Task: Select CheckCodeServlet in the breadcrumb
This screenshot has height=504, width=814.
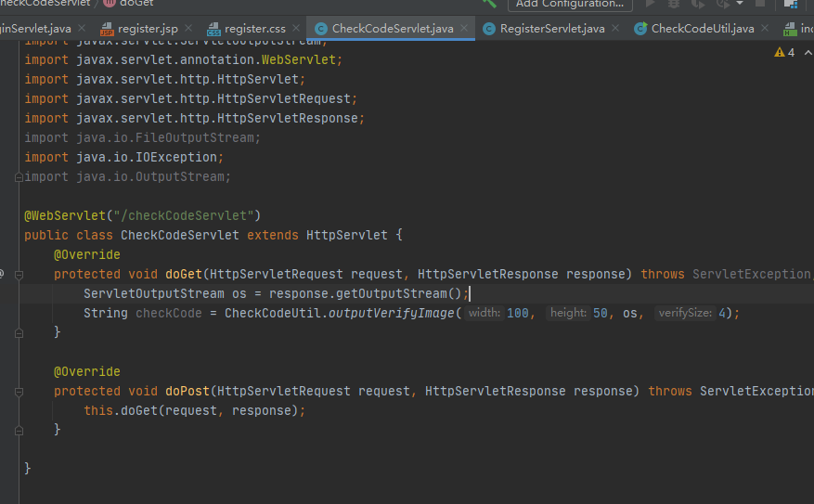Action: pyautogui.click(x=45, y=3)
